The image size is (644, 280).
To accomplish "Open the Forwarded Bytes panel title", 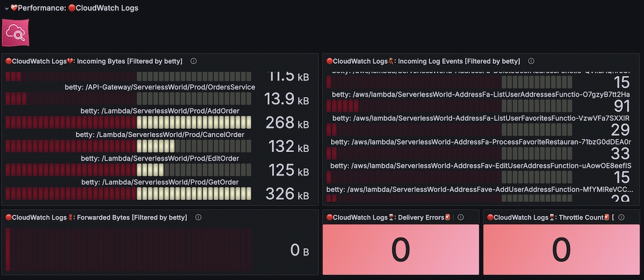I will [96, 218].
